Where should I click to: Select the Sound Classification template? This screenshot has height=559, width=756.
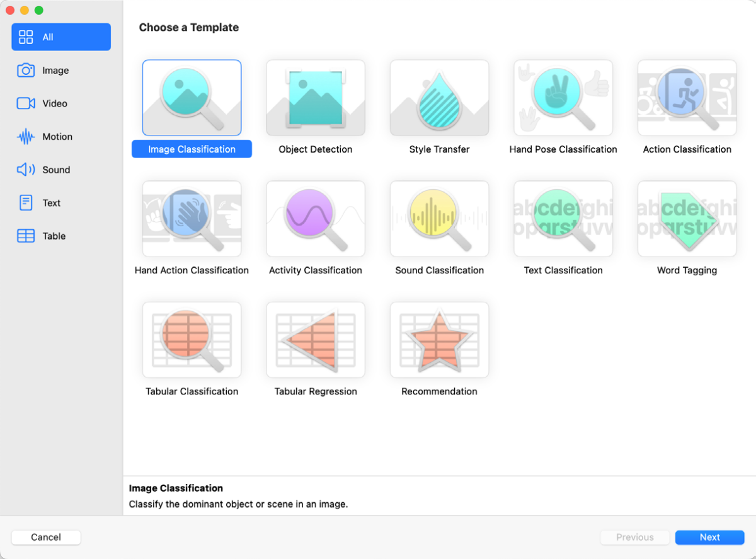[x=439, y=219]
